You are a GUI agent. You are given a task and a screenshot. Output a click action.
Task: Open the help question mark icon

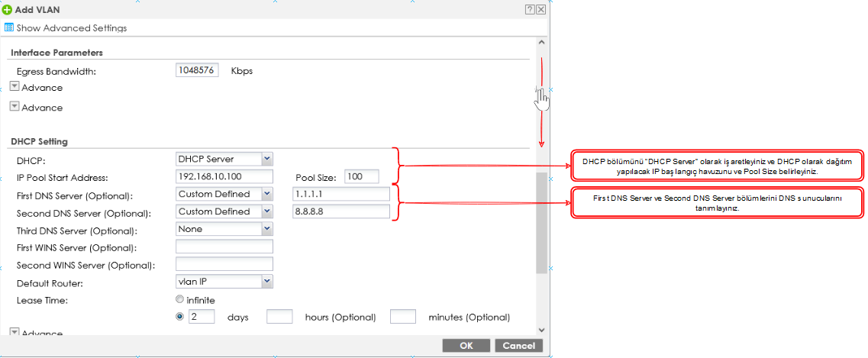point(530,9)
